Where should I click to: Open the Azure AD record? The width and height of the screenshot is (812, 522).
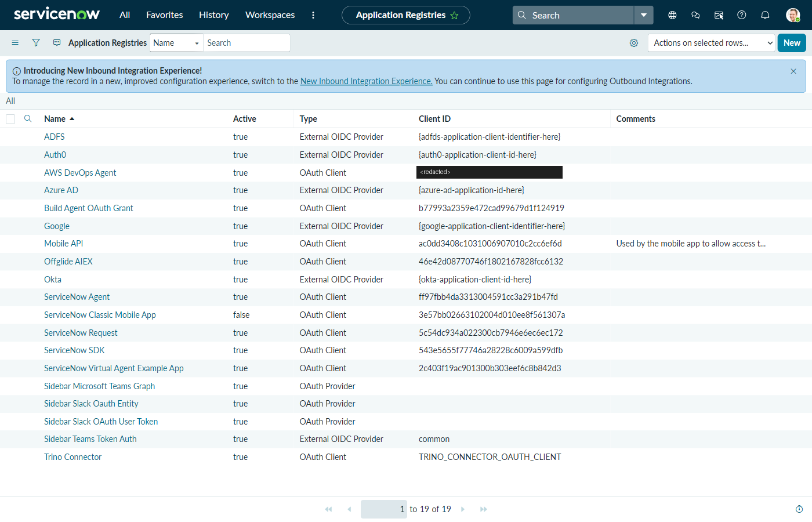(x=61, y=190)
